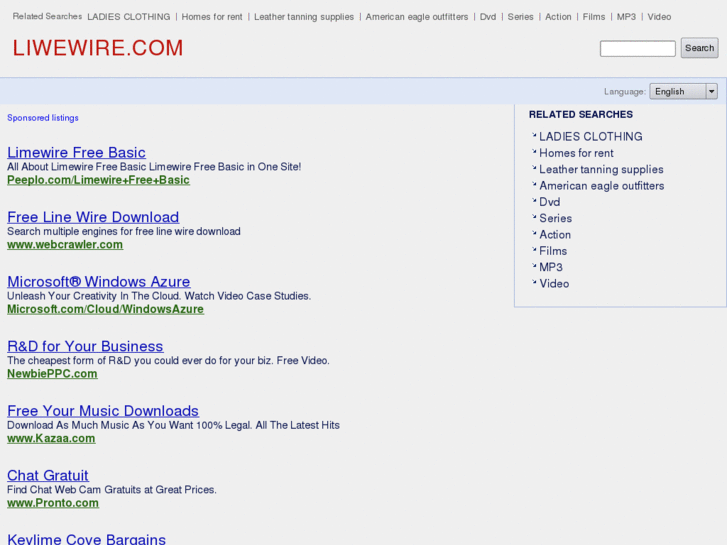Viewport: 727px width, 545px height.
Task: Visit Microsoft.com/Cloud/WindowsAzure URL link
Action: click(105, 309)
